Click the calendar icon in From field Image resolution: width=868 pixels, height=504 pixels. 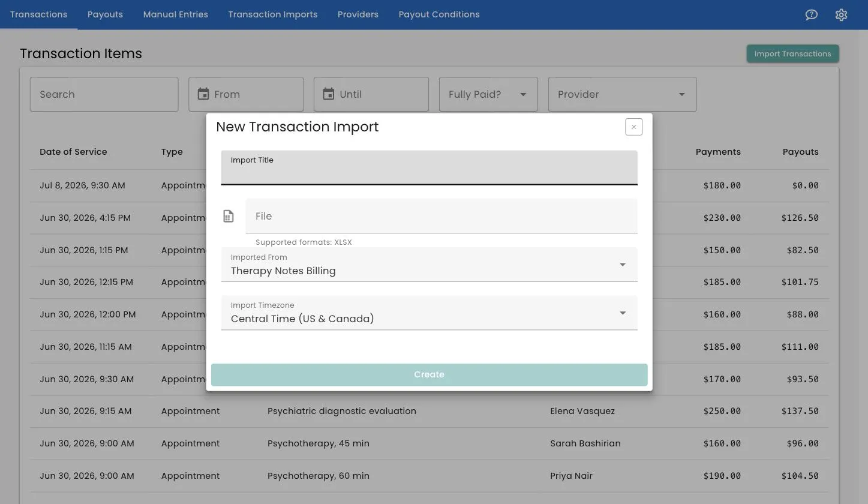pyautogui.click(x=203, y=94)
